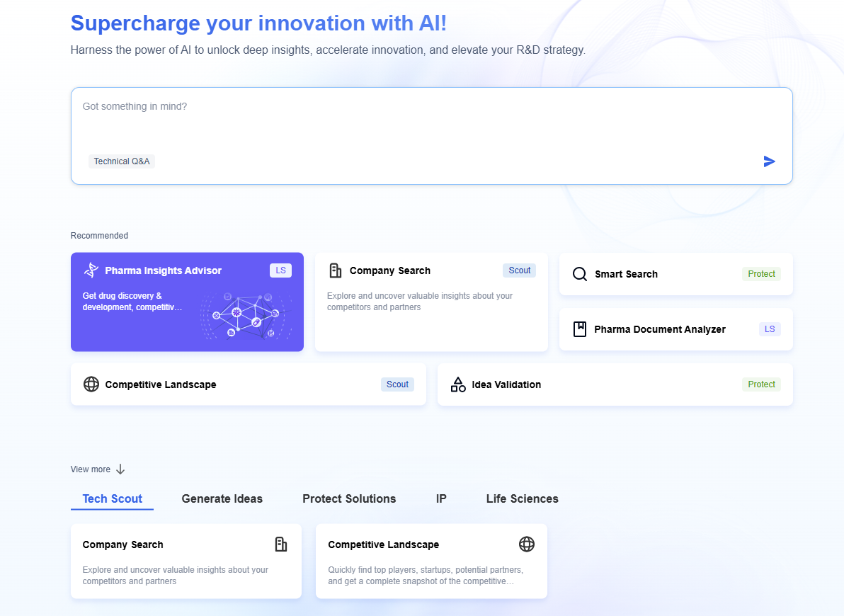
Task: Click the building icon in the Tech Scout Company Search card
Action: [x=281, y=544]
